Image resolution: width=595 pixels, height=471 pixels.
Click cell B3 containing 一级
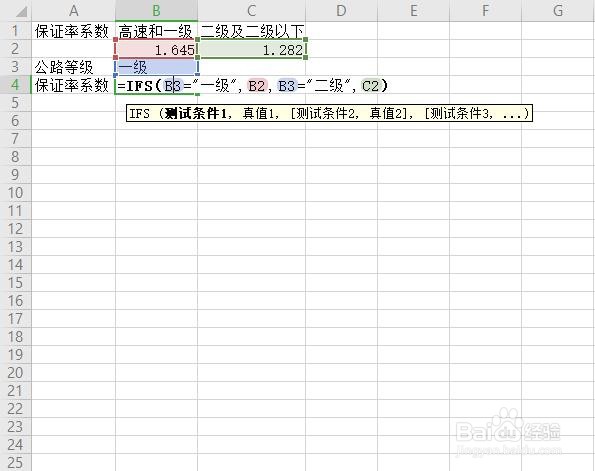point(156,67)
